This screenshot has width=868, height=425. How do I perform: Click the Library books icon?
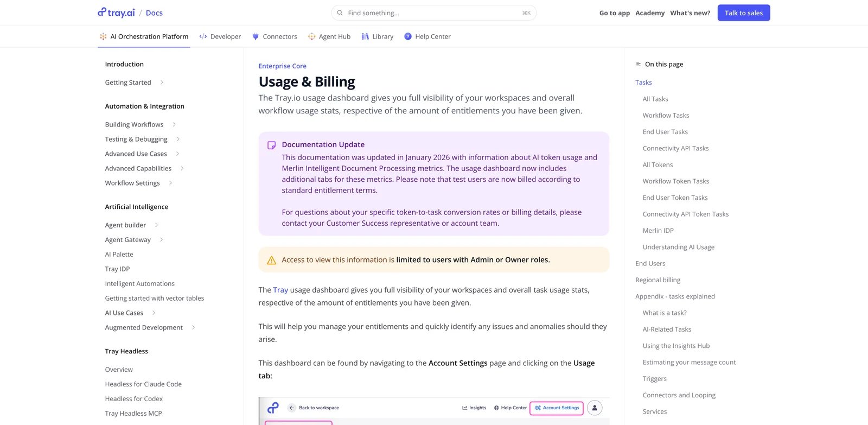pyautogui.click(x=365, y=36)
